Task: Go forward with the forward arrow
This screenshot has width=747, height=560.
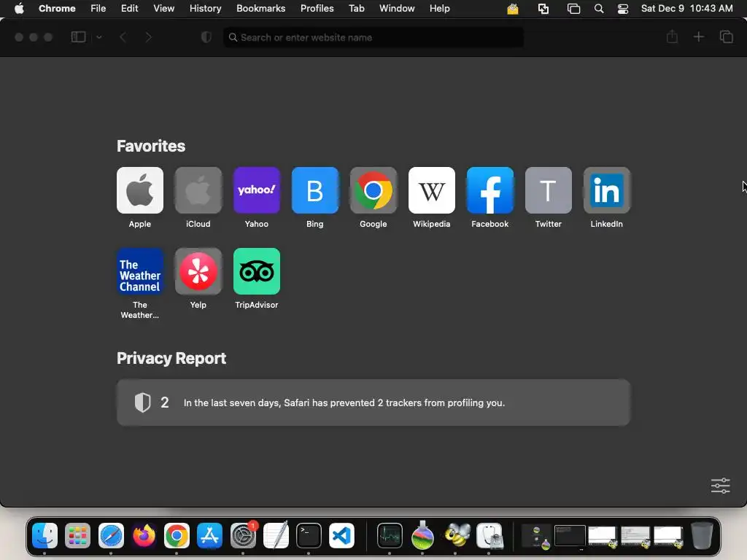Action: (x=148, y=37)
